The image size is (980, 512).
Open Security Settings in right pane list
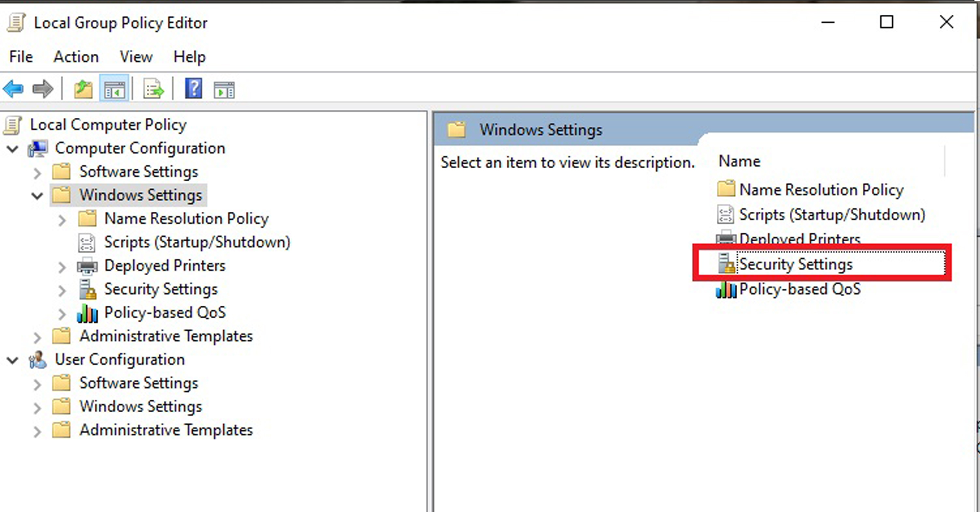(x=795, y=264)
